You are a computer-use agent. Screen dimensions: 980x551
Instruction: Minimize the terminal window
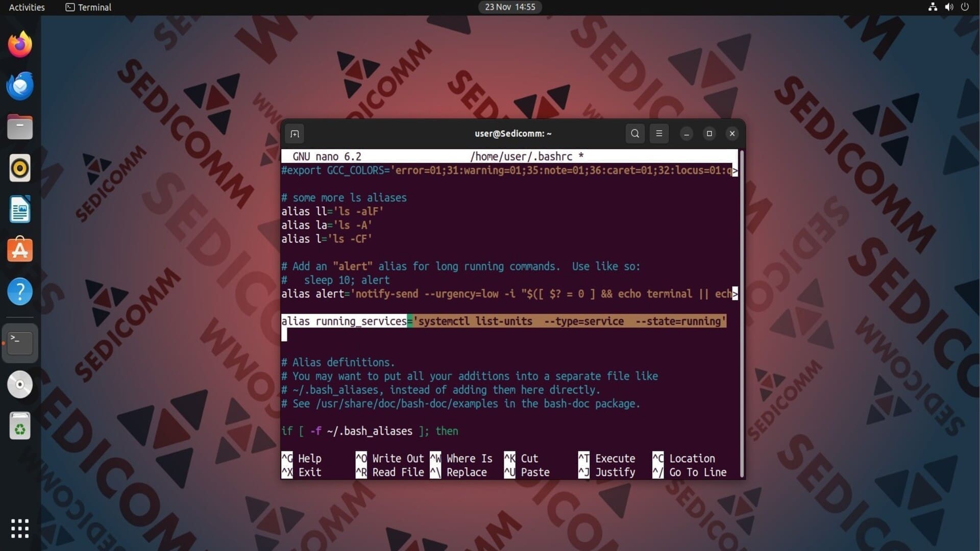click(x=687, y=134)
